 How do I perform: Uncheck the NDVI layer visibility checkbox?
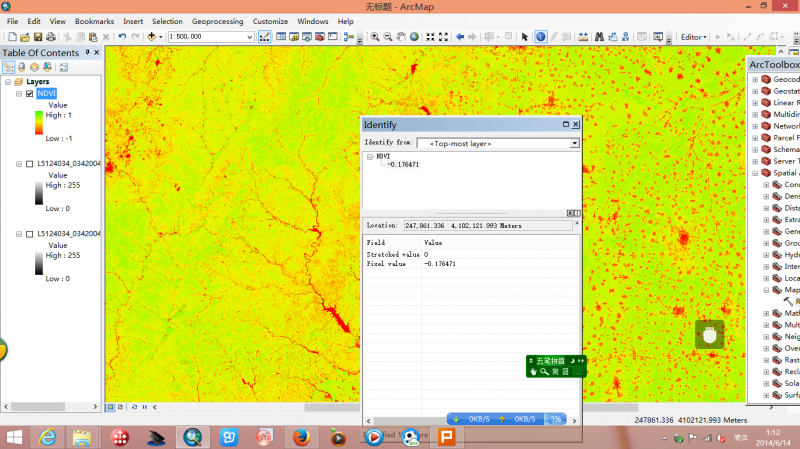30,94
